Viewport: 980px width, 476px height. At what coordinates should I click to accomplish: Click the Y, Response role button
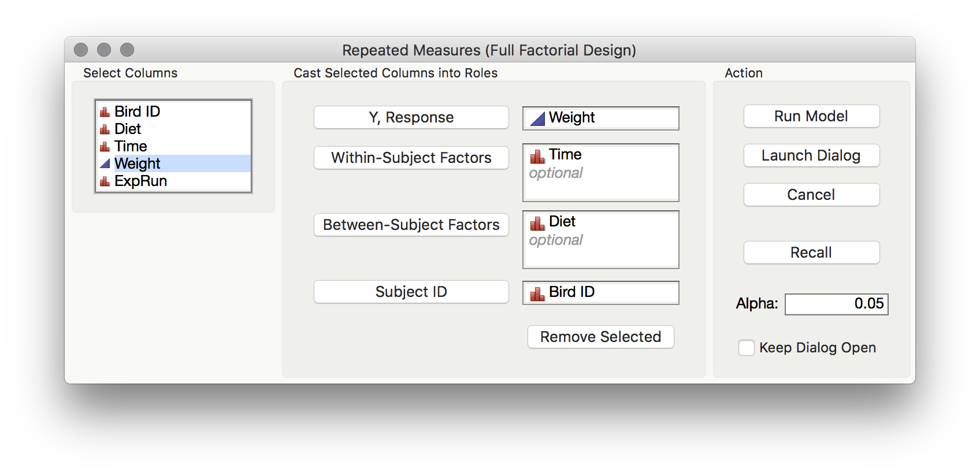coord(411,117)
